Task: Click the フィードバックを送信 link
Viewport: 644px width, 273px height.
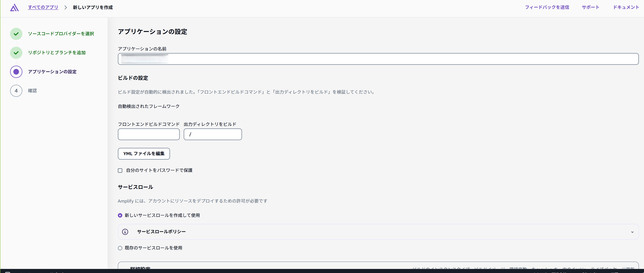Action: [547, 7]
